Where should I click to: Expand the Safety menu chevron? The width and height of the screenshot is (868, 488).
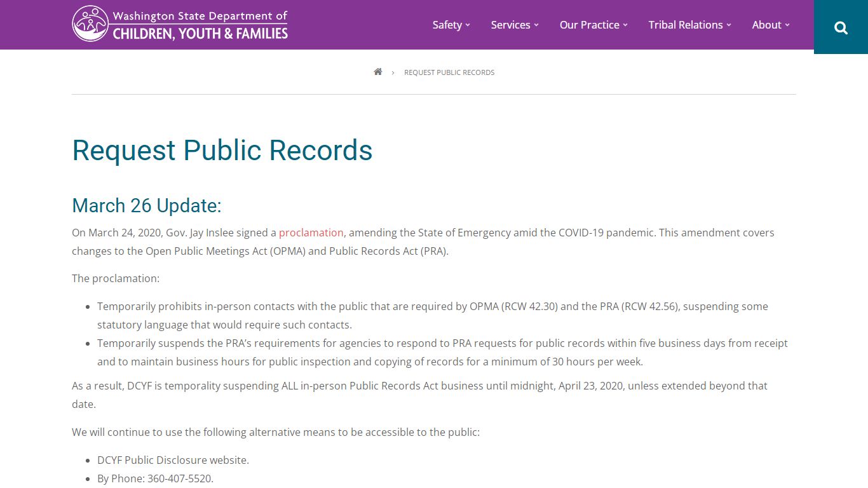click(x=468, y=25)
